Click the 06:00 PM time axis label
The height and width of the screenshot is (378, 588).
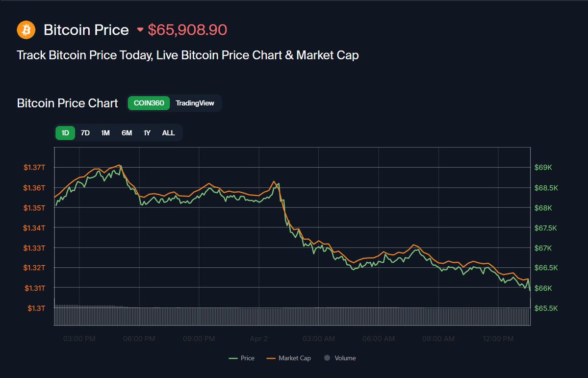[x=139, y=339]
